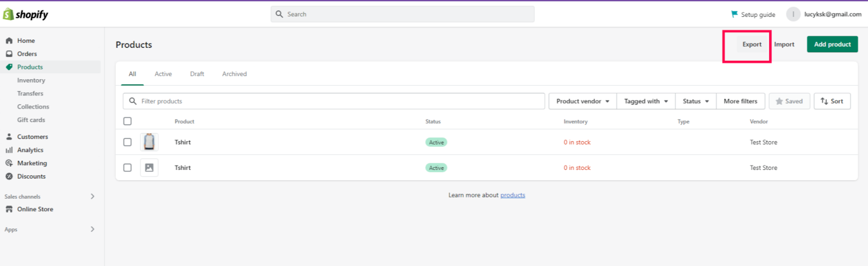Image resolution: width=868 pixels, height=266 pixels.
Task: Click the Saved star icon
Action: tap(780, 101)
